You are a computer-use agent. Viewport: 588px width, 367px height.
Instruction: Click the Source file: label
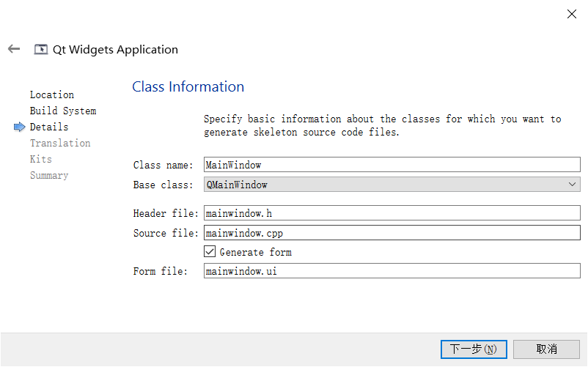pyautogui.click(x=166, y=233)
